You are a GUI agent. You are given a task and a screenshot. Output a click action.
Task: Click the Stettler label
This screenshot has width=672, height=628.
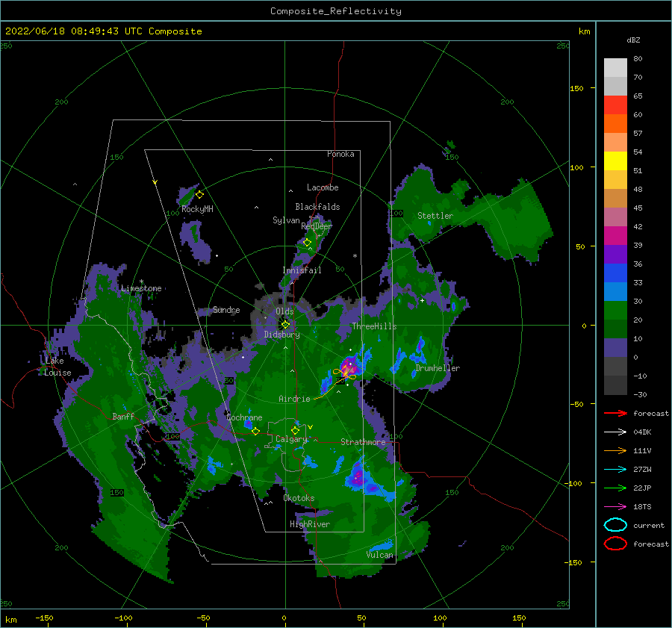pyautogui.click(x=435, y=216)
